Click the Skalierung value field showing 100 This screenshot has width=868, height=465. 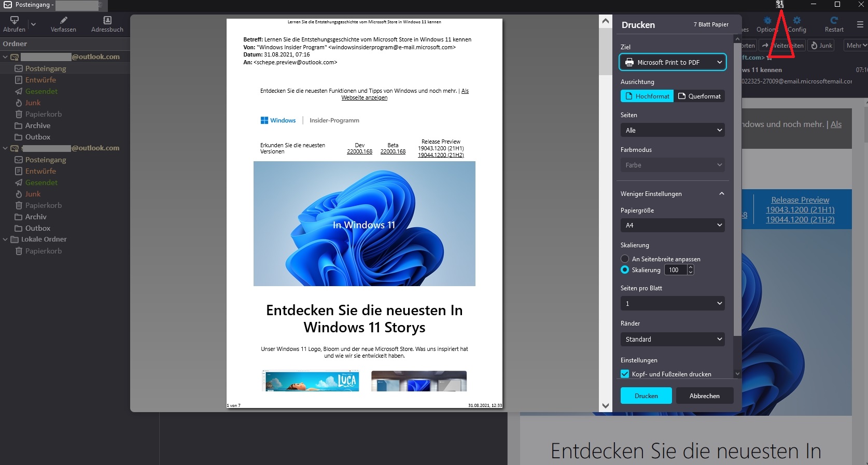(x=676, y=270)
